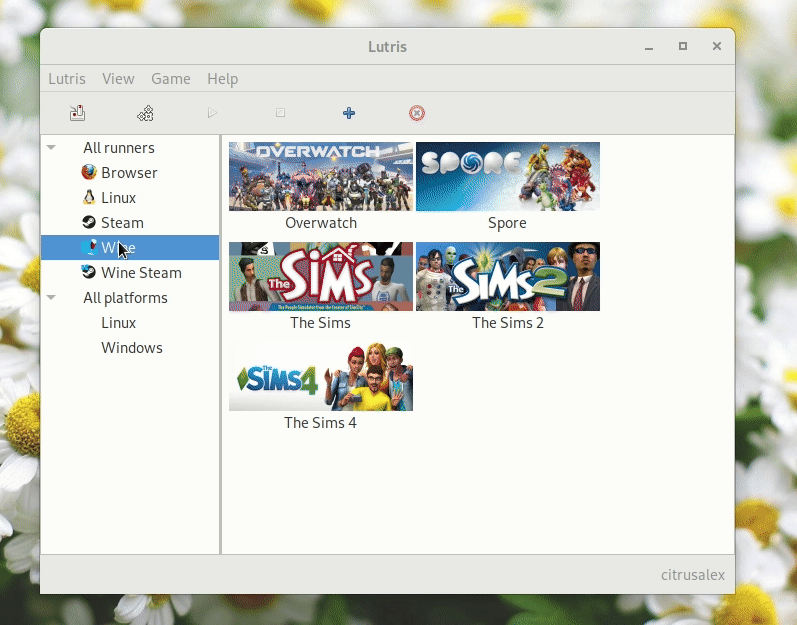Click The Sims 2 title label

508,323
